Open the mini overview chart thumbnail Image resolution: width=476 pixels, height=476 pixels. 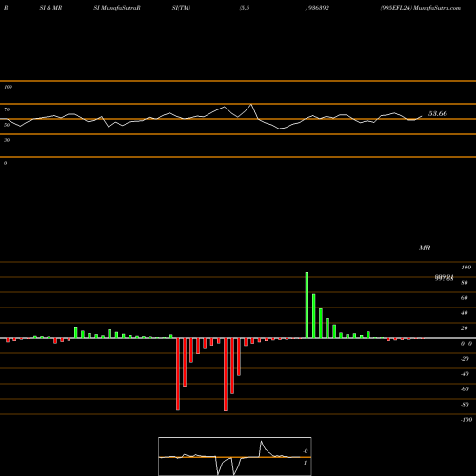point(235,456)
